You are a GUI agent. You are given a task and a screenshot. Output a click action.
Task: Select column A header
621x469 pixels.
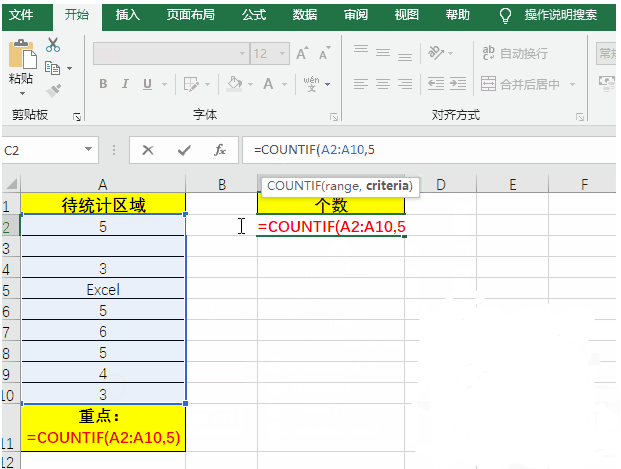pos(103,184)
